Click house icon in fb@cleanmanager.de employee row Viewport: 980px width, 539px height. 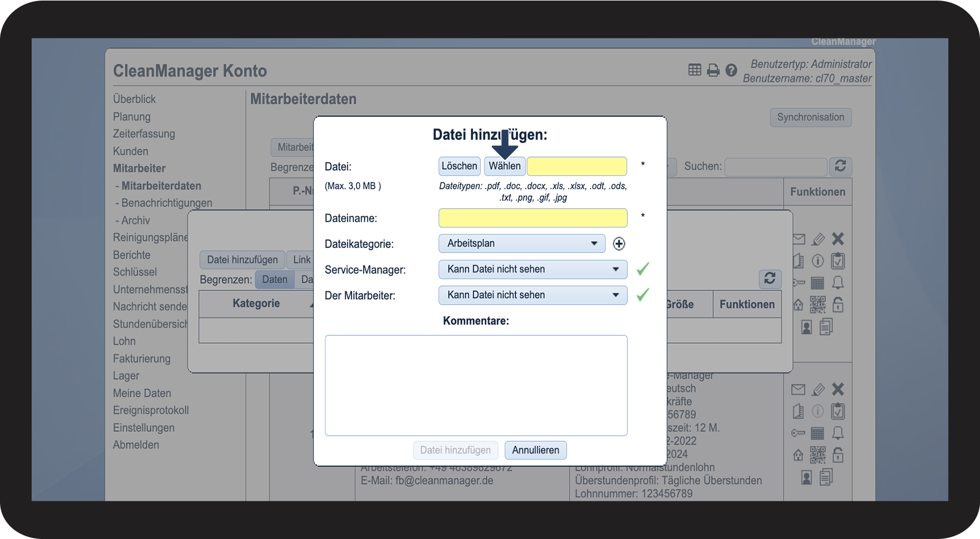click(x=798, y=455)
